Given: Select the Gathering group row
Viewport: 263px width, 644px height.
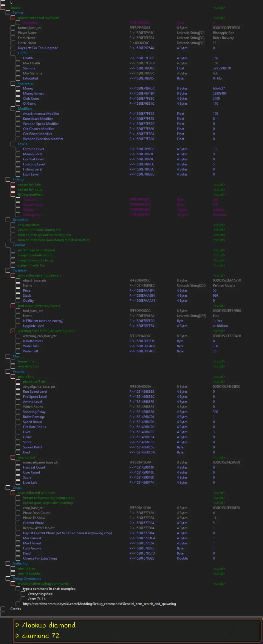Looking at the screenshot, I should pyautogui.click(x=20, y=563).
